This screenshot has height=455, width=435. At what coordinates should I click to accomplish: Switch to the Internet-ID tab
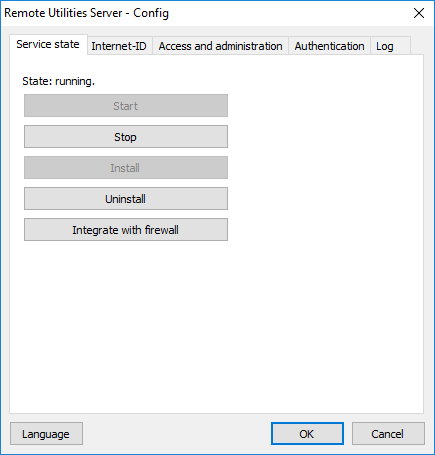tap(119, 46)
